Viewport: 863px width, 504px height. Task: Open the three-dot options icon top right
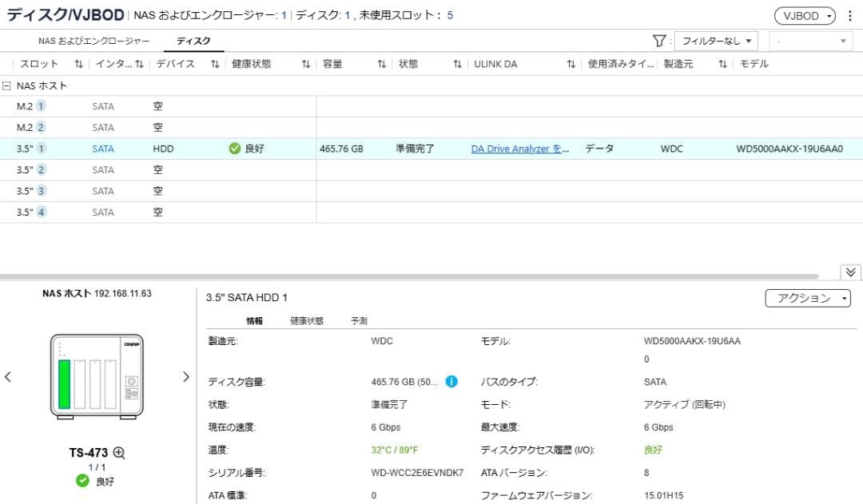(849, 14)
